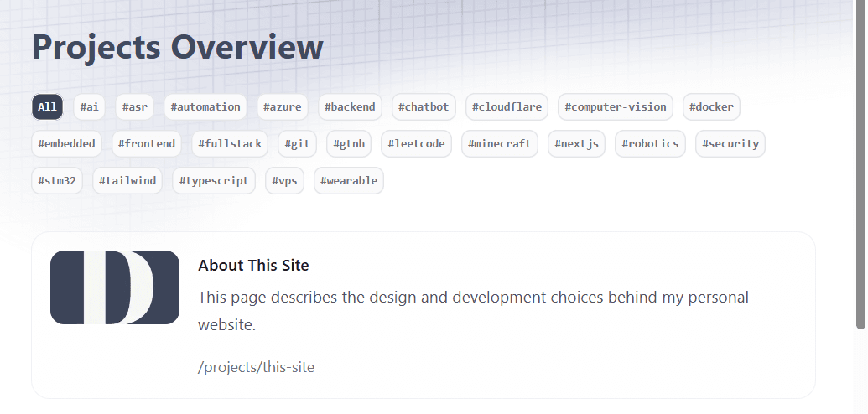The width and height of the screenshot is (868, 414).
Task: Filter by #typescript tag
Action: tap(214, 180)
